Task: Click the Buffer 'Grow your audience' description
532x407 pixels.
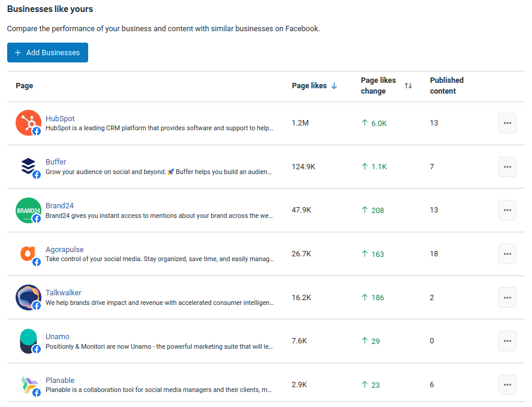Action: [159, 172]
